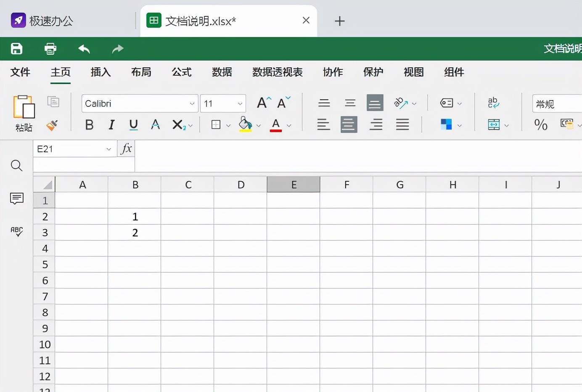Copy selection with the copy icon

coord(53,102)
